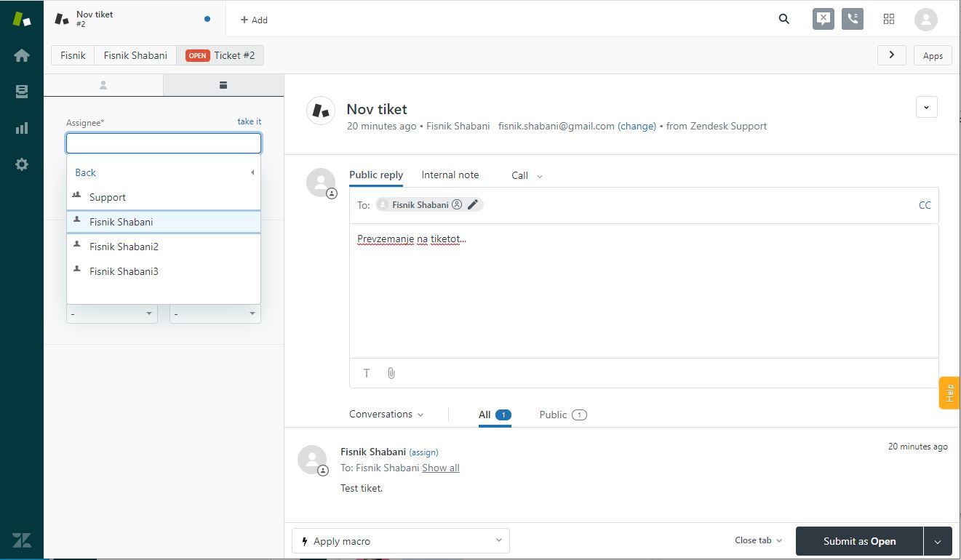The width and height of the screenshot is (961, 560).
Task: Open the Admin gear icon in sidebar
Action: coord(22,164)
